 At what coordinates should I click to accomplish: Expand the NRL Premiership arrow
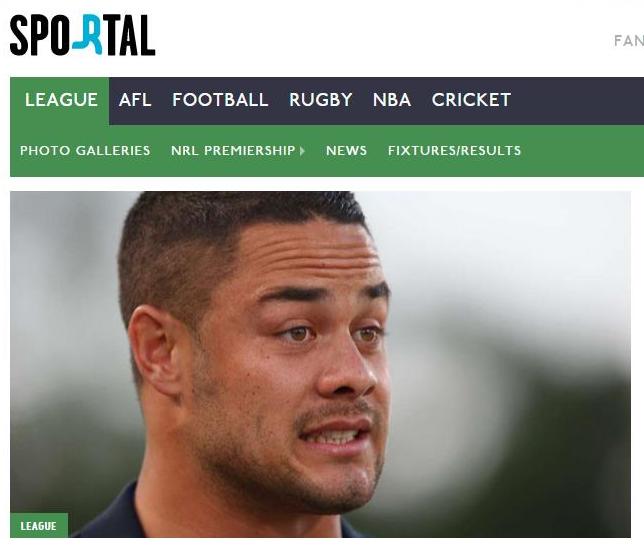302,151
